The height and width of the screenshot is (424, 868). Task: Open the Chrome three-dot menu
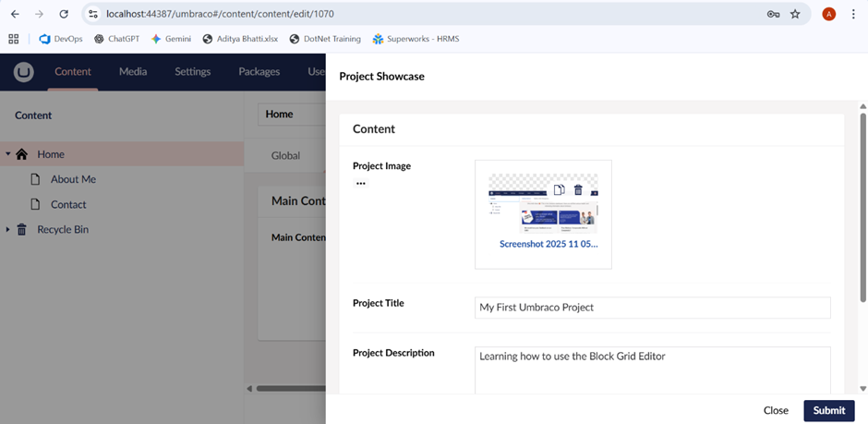pos(854,14)
